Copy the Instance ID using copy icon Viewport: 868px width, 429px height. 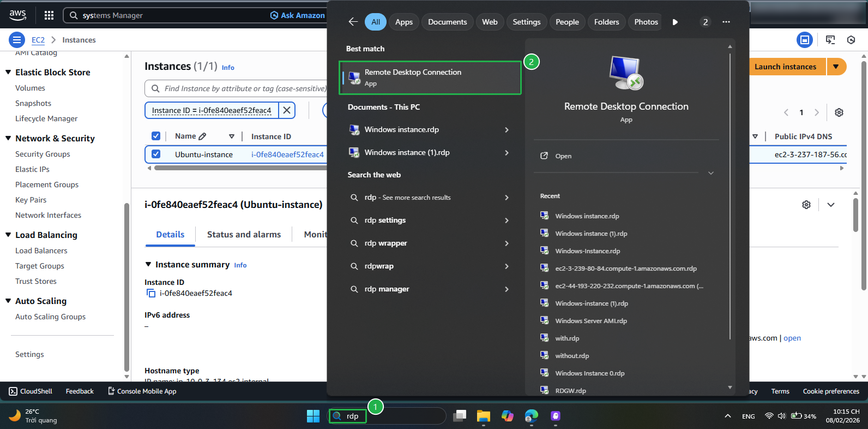pyautogui.click(x=151, y=293)
